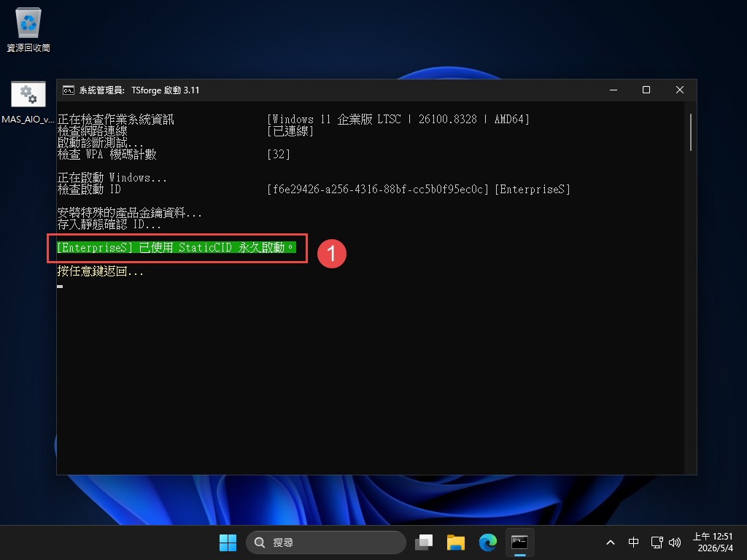Screen dimensions: 747x560
Task: Maximize the TSforge console window
Action: click(x=646, y=90)
